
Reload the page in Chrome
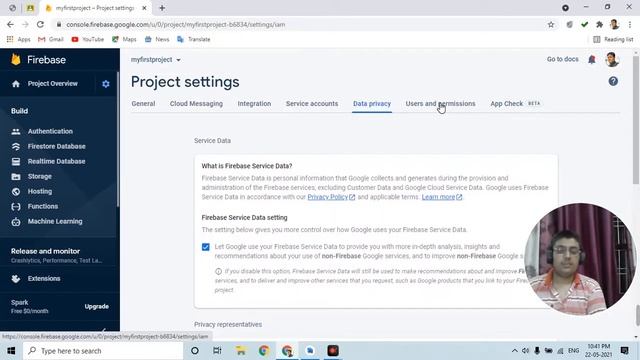[x=40, y=24]
